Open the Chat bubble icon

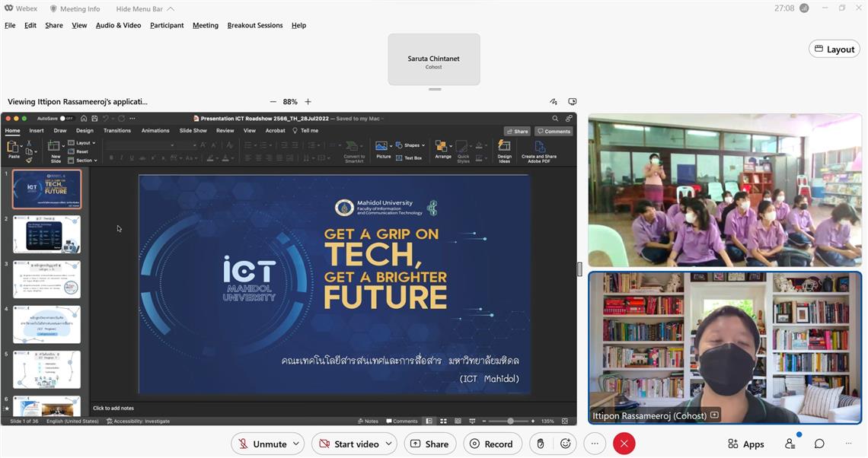[x=819, y=444]
